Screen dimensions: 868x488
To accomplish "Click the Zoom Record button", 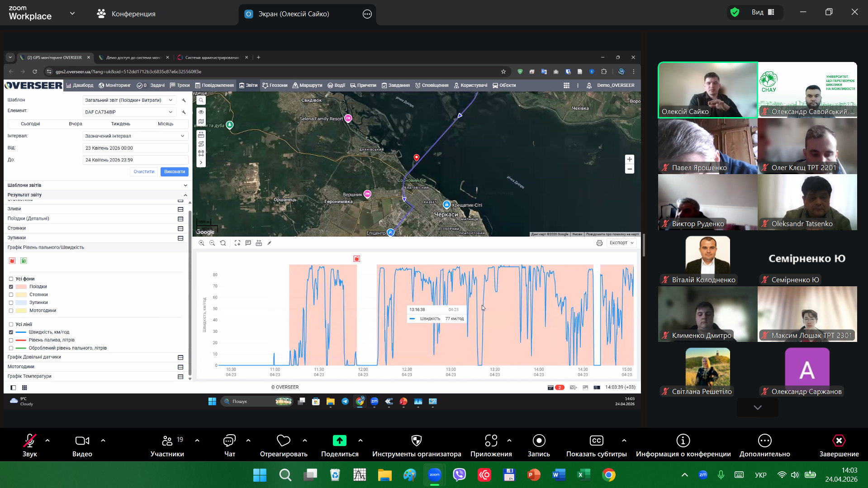I will (538, 441).
